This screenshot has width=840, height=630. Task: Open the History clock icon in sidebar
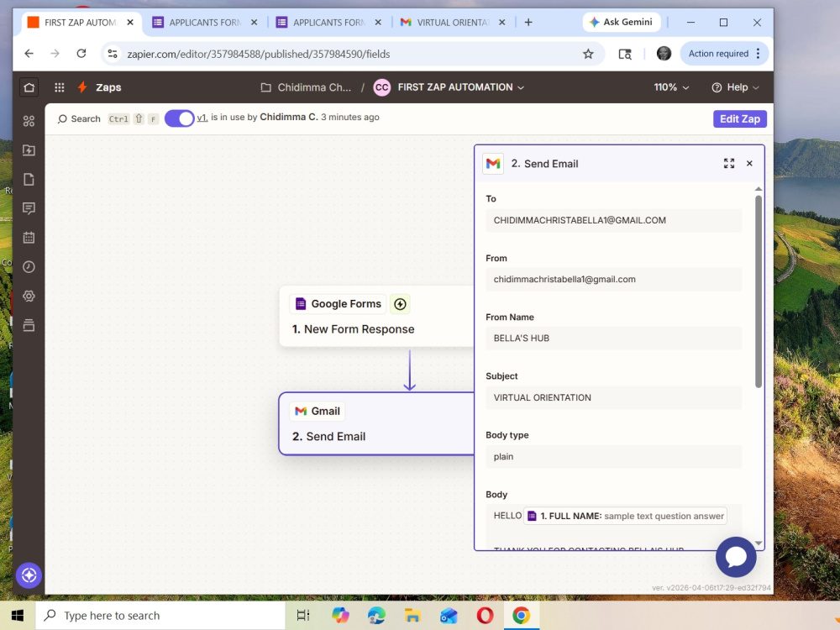pos(29,267)
